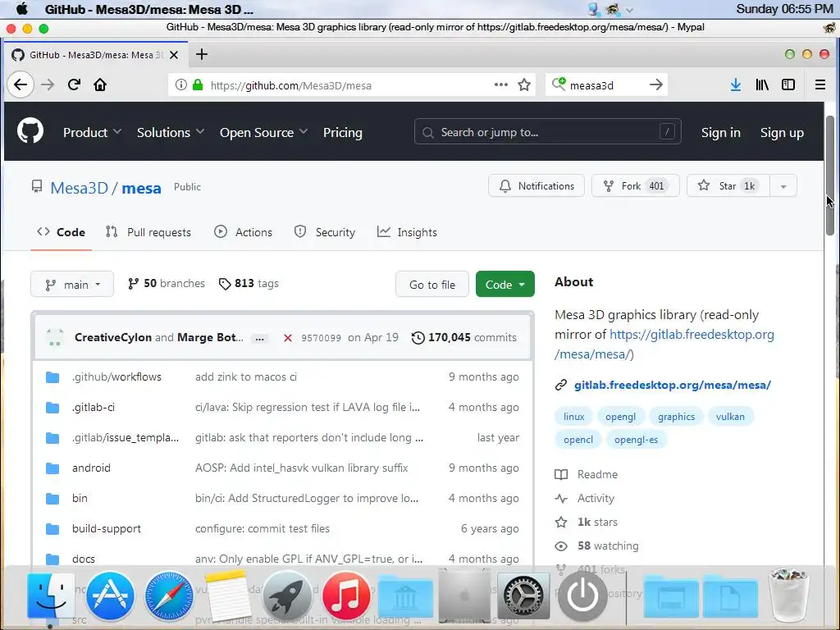The width and height of the screenshot is (840, 630).
Task: Click the page vertical scrollbar thumb
Action: point(830,175)
